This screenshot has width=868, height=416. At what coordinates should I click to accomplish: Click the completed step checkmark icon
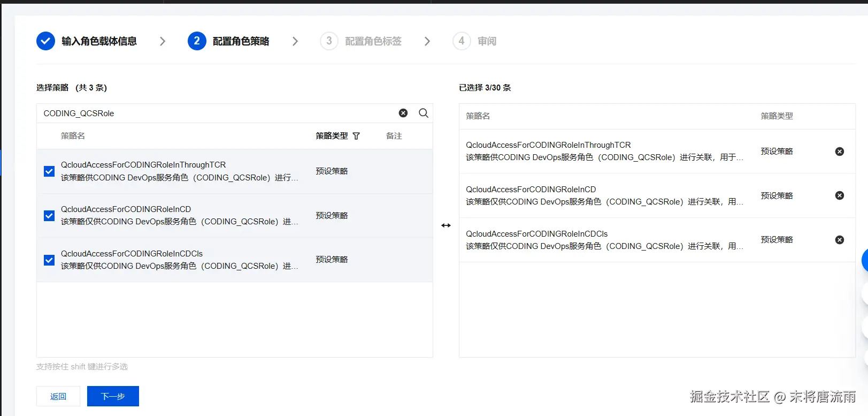(x=45, y=41)
